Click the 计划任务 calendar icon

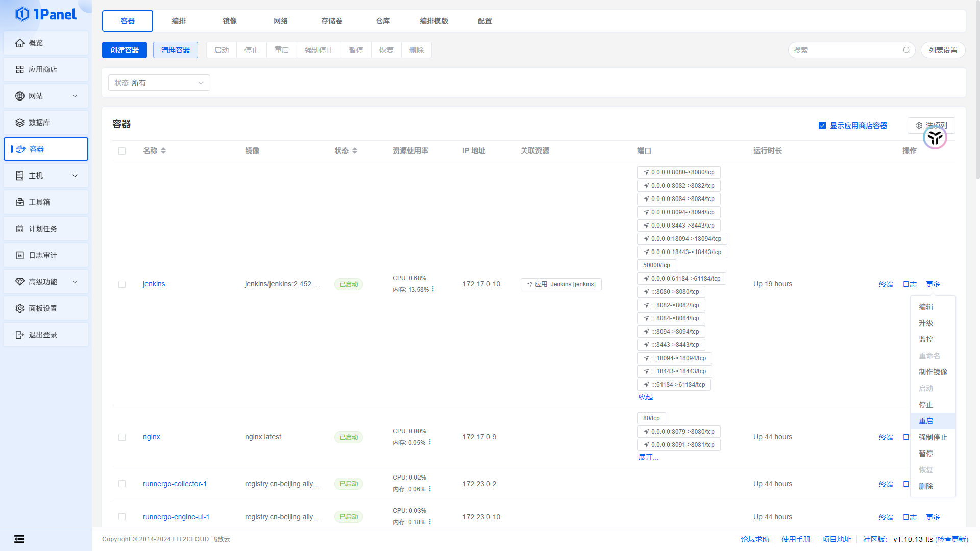point(20,229)
